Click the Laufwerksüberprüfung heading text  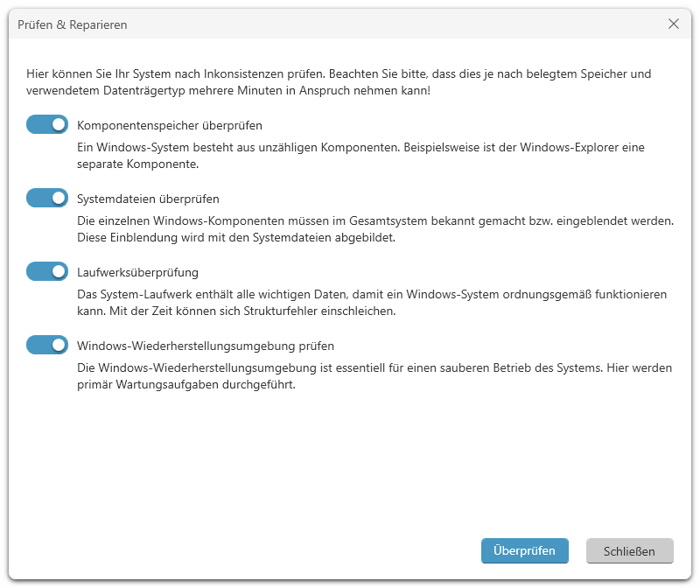(x=137, y=272)
